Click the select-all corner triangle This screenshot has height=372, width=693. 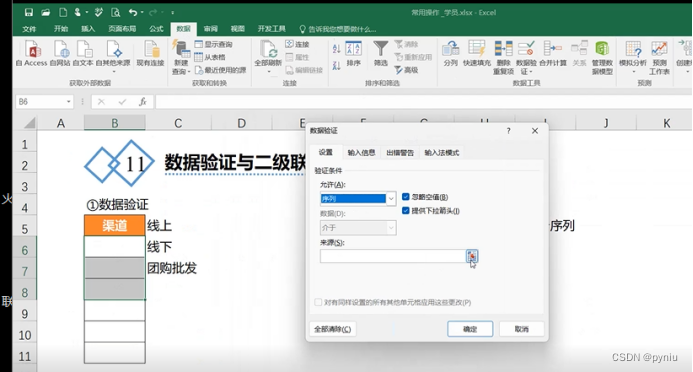[x=29, y=122]
